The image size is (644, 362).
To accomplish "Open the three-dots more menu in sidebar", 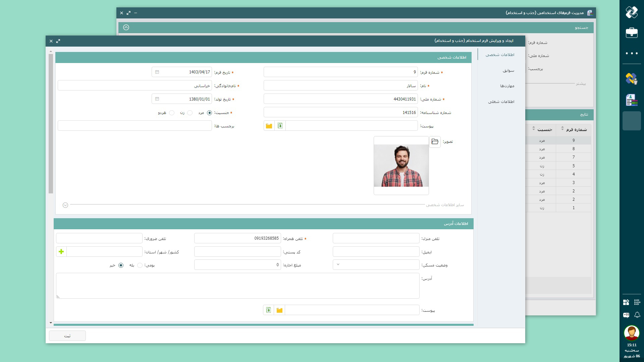I will click(x=632, y=53).
